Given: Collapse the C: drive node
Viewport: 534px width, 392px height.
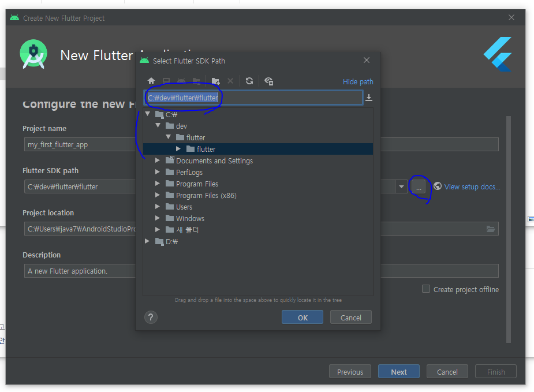Looking at the screenshot, I should (147, 114).
